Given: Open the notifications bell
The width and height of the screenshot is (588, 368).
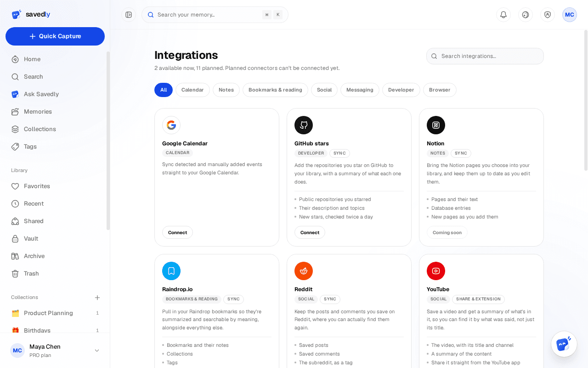Looking at the screenshot, I should click(503, 15).
